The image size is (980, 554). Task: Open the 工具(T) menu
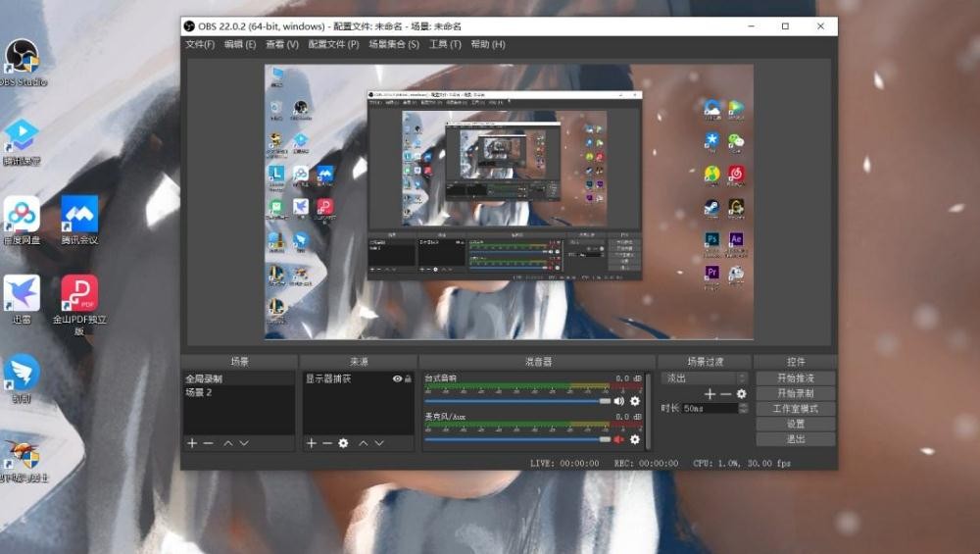pyautogui.click(x=445, y=44)
